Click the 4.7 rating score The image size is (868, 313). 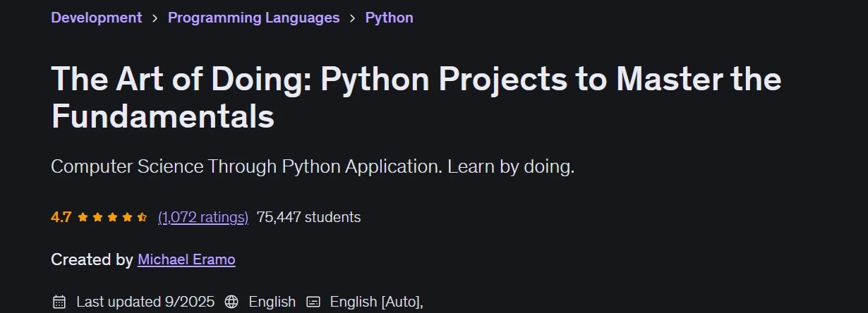pyautogui.click(x=61, y=217)
